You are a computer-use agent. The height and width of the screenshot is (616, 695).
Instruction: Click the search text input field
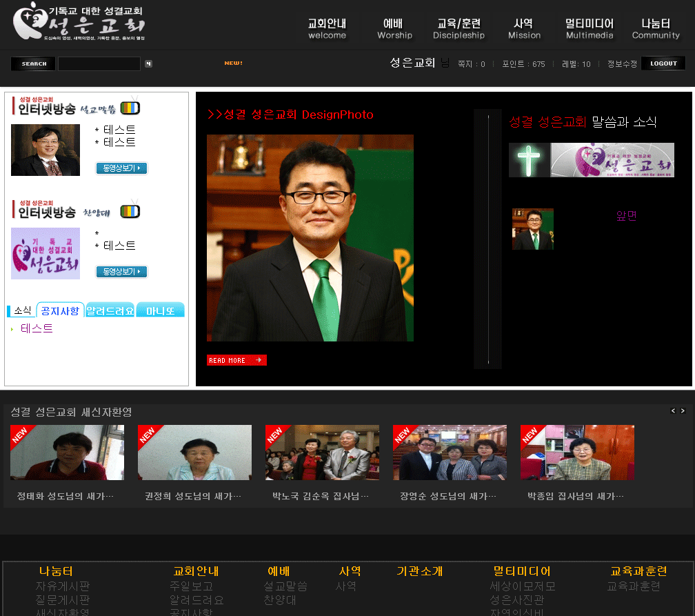(x=99, y=64)
